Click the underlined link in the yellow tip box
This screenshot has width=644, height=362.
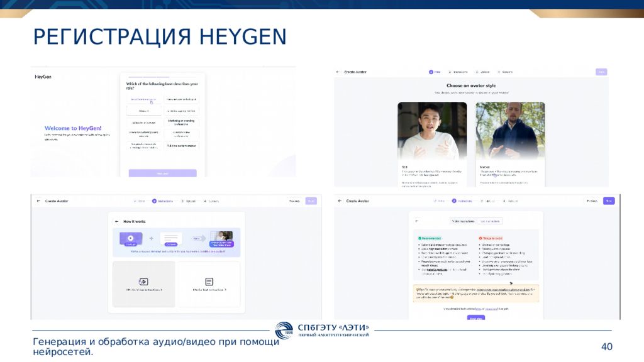503,290
